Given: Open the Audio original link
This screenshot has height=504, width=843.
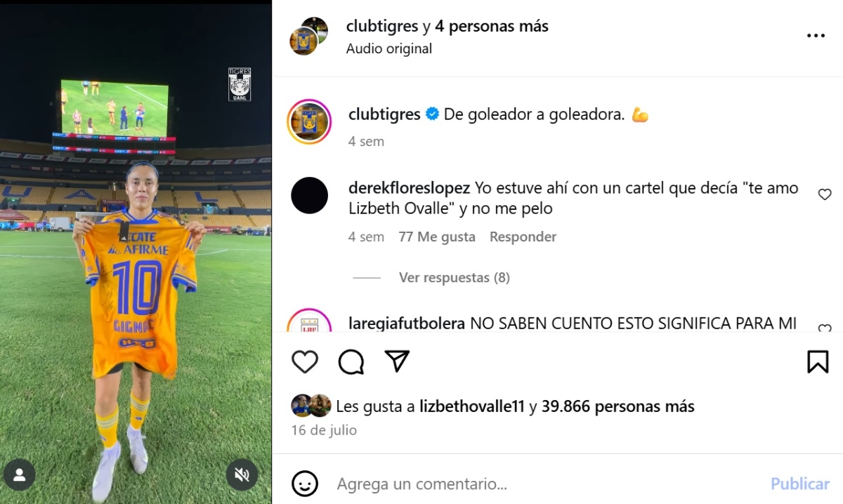Looking at the screenshot, I should [x=389, y=48].
